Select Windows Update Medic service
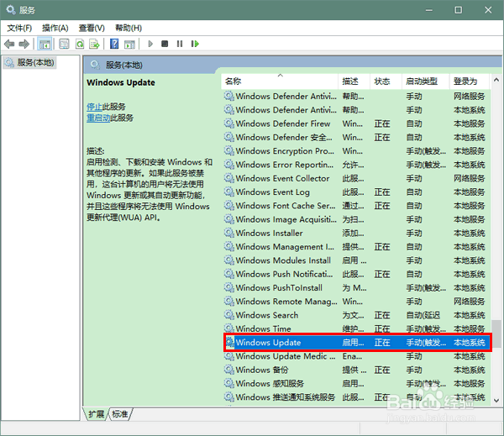 [356, 356]
